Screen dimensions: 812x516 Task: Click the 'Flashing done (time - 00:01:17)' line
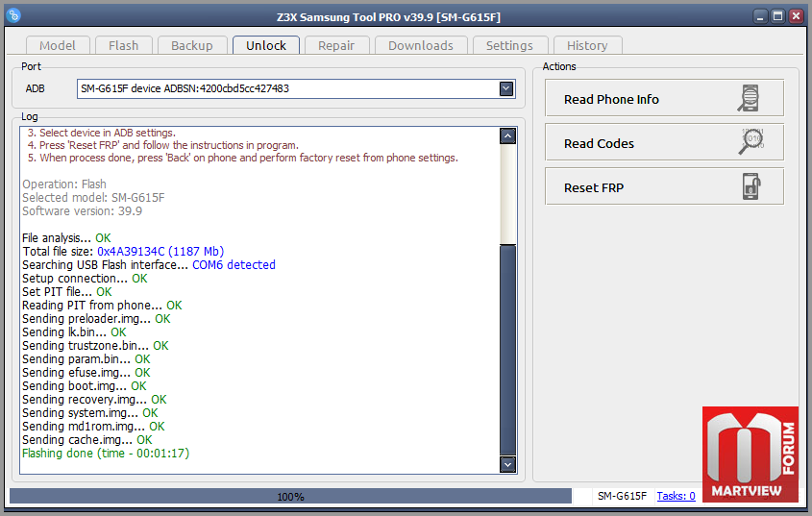pos(106,454)
